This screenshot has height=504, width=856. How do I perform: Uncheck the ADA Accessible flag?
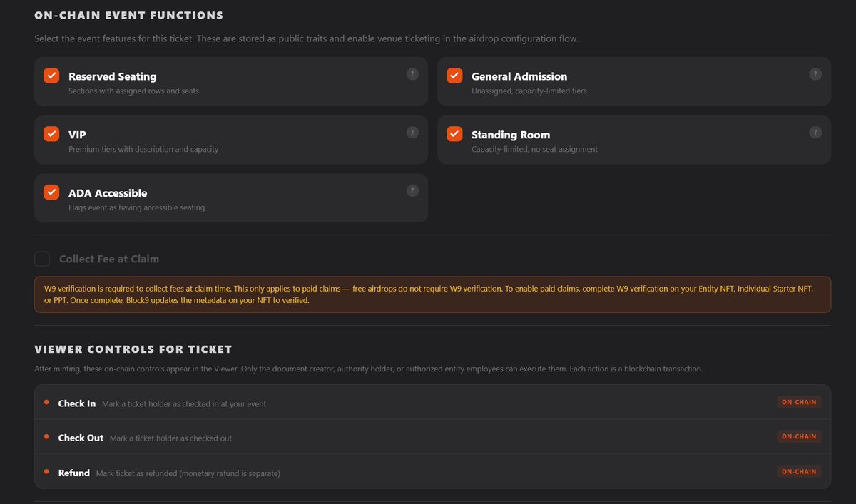[x=51, y=192]
